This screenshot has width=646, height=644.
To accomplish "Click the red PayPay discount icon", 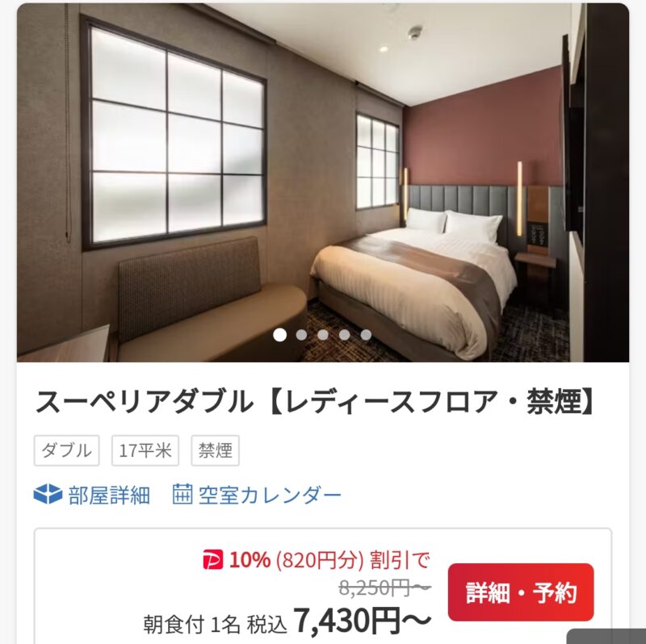I will (213, 560).
